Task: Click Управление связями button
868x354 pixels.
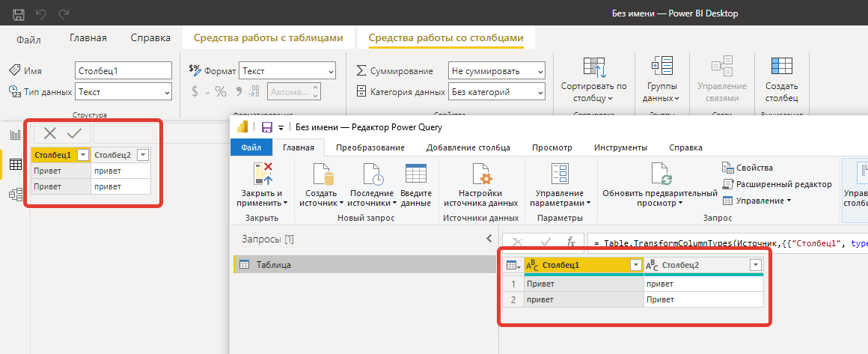Action: point(722,79)
